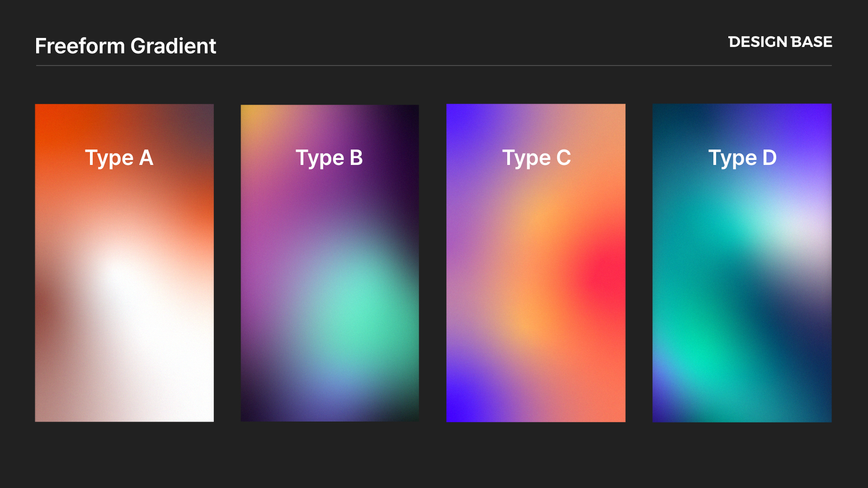Click the Type A label text
The width and height of the screenshot is (868, 488).
(119, 158)
